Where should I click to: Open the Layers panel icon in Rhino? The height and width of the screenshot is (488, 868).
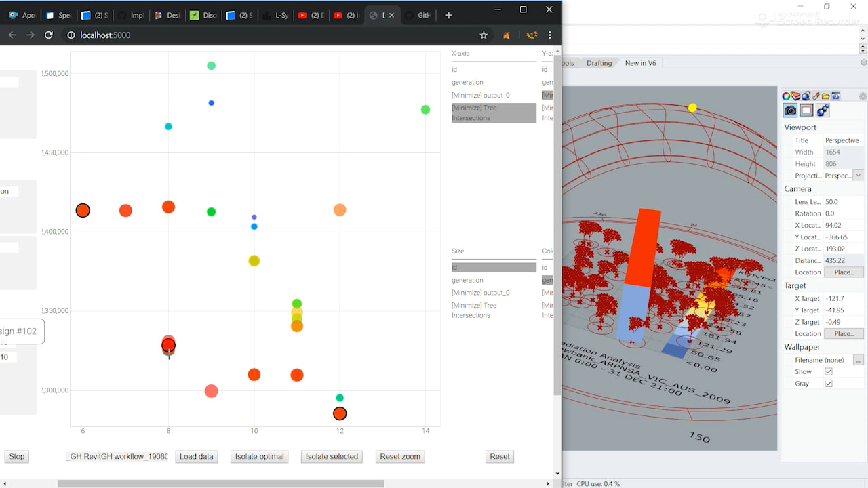[x=796, y=96]
